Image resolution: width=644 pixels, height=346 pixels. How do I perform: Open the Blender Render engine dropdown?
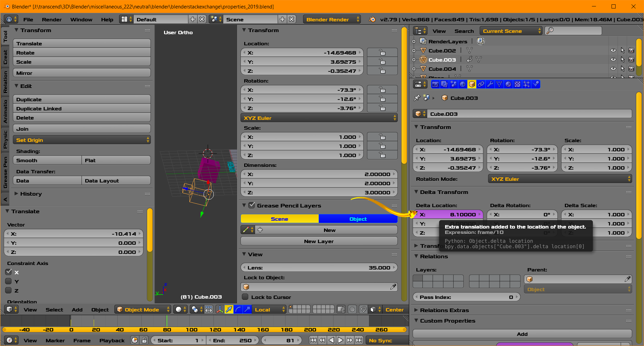pyautogui.click(x=332, y=19)
